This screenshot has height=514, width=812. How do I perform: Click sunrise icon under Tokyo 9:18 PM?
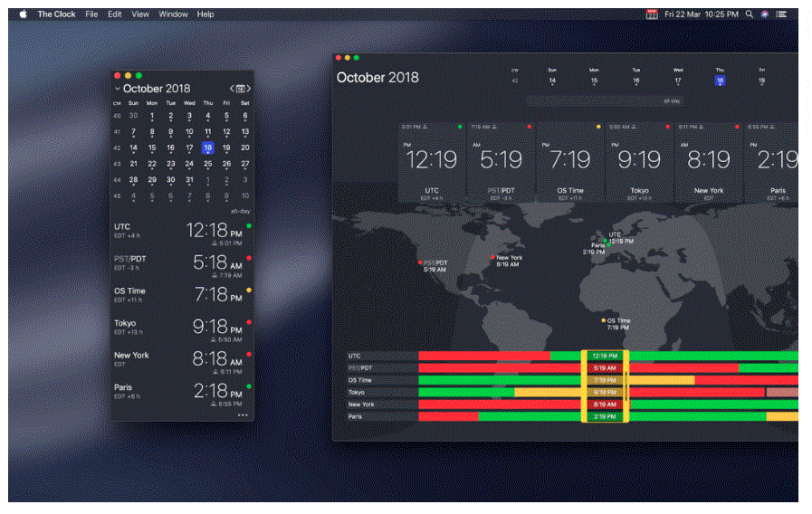(214, 339)
